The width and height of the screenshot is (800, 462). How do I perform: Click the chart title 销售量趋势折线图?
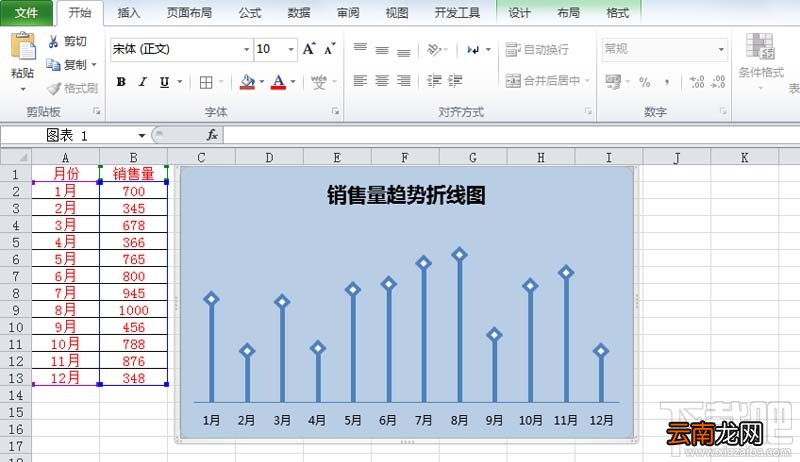(x=406, y=195)
